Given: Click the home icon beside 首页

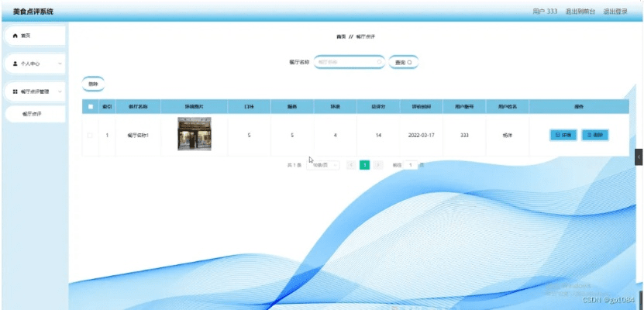Looking at the screenshot, I should (15, 36).
